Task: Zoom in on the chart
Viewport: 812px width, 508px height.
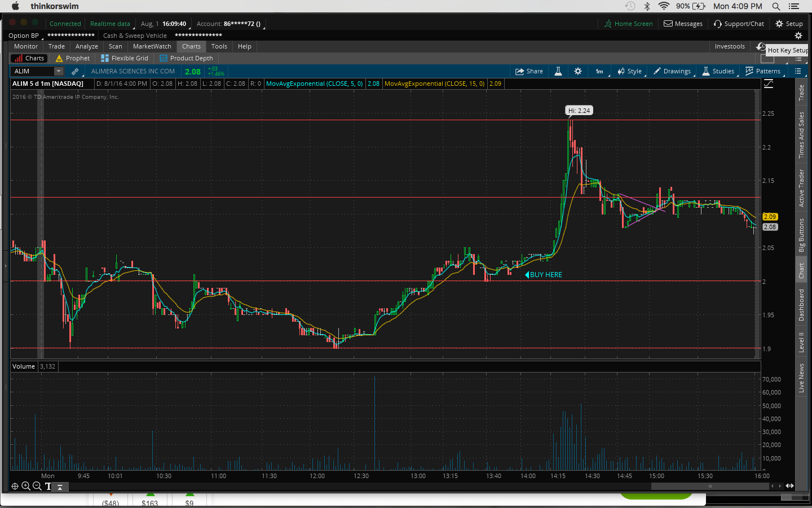Action: tap(26, 486)
